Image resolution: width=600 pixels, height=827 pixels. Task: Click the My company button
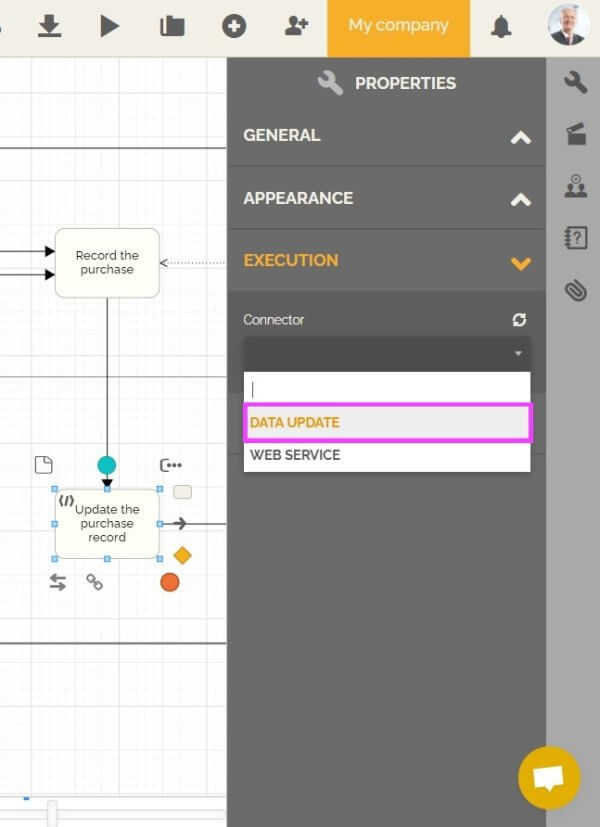click(398, 26)
